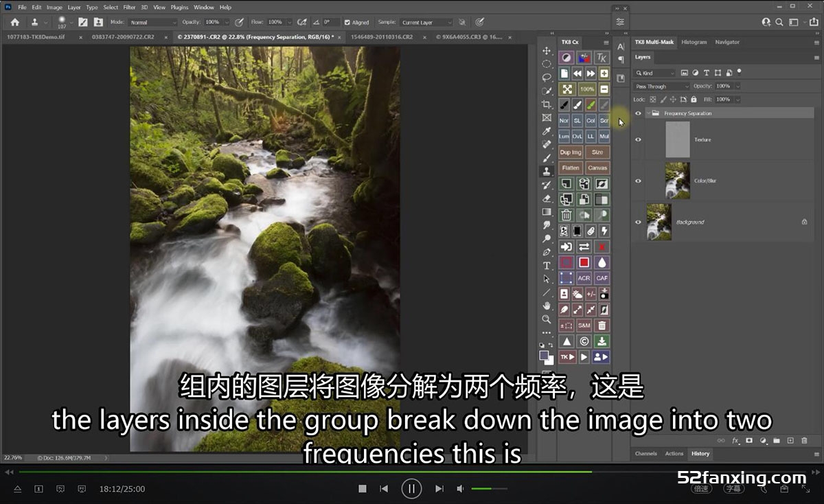Select the Move tool in the toolbar
Screen dimensions: 824x504
point(547,51)
